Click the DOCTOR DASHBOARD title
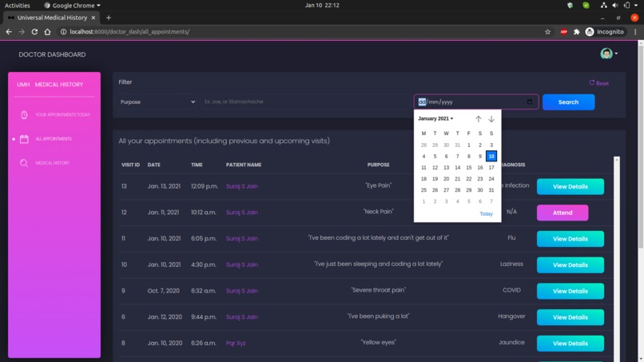Viewport: 644px width, 362px height. [x=52, y=54]
